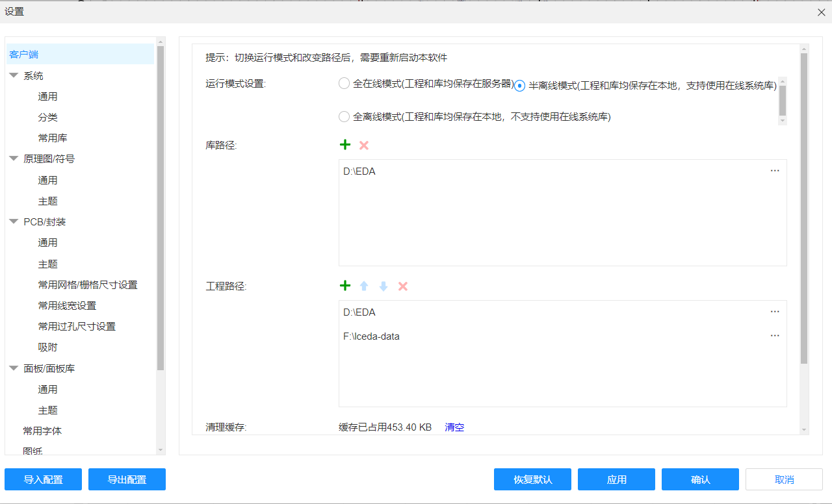Open 常用网格/栅格尺寸设置 settings page

[x=88, y=284]
